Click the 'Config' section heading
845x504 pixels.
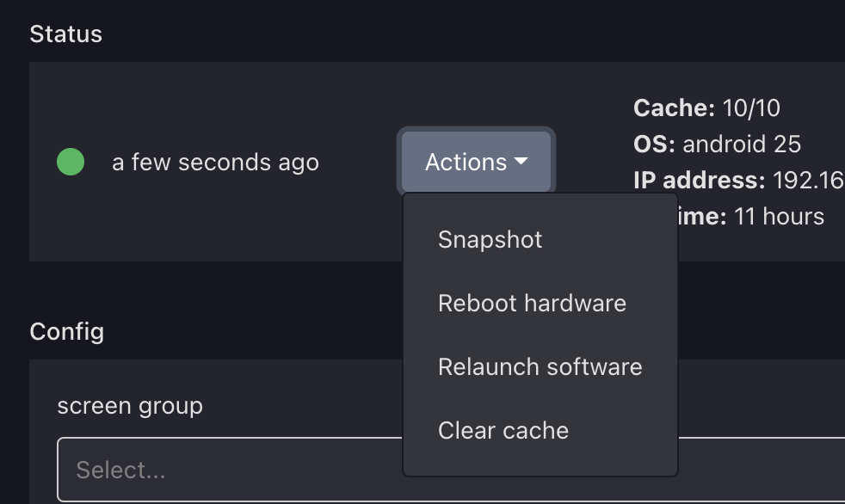click(x=66, y=331)
